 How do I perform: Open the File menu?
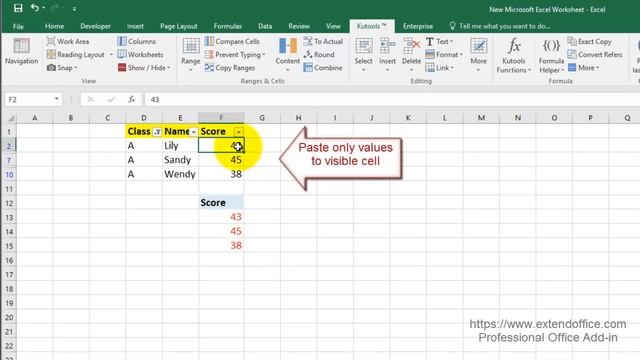18,26
